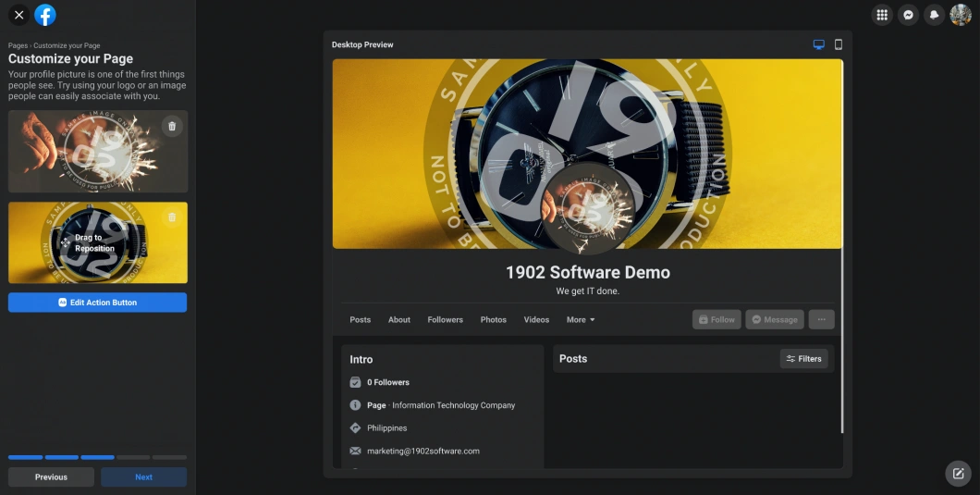Click the followers checkmark icon in Intro
Screen dimensions: 980x495
[355, 382]
